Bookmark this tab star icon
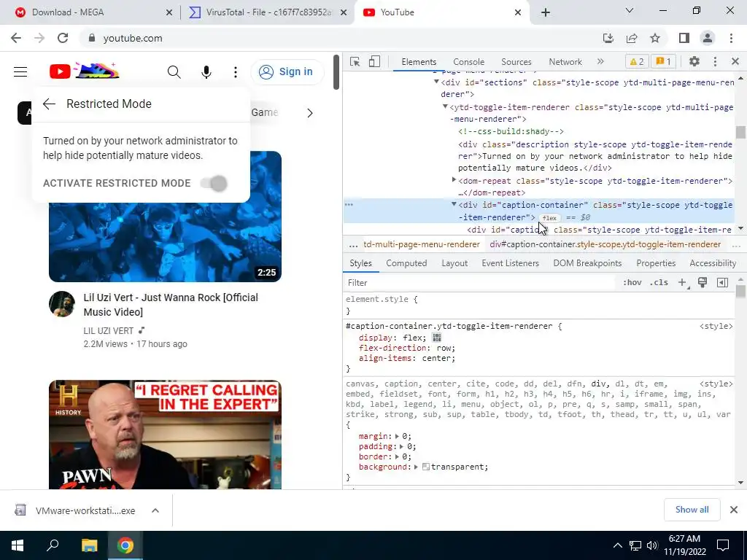Image resolution: width=747 pixels, height=560 pixels. (655, 38)
